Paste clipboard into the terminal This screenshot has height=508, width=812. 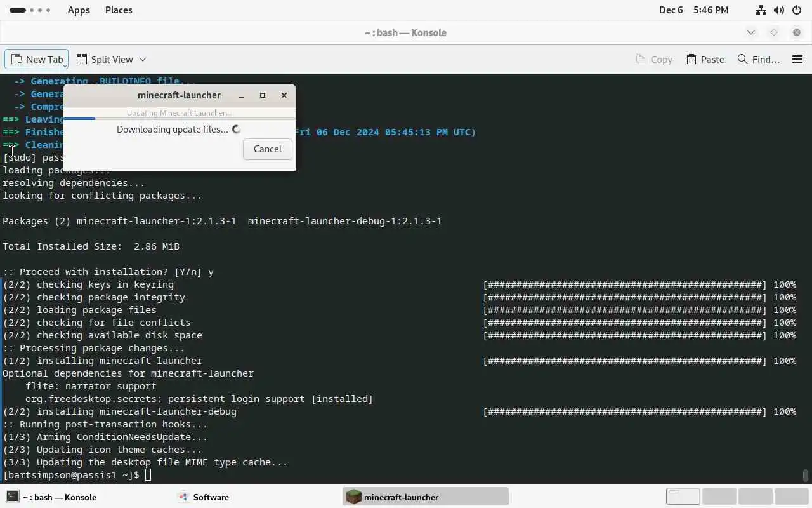pos(705,59)
